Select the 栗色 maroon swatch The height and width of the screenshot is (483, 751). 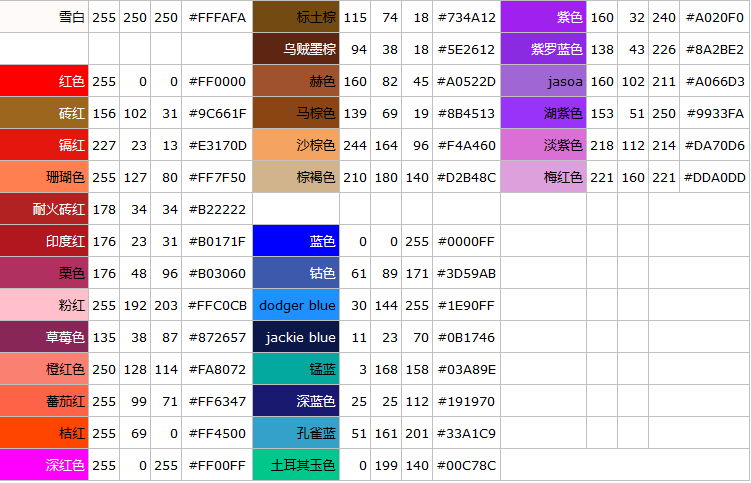coord(44,273)
